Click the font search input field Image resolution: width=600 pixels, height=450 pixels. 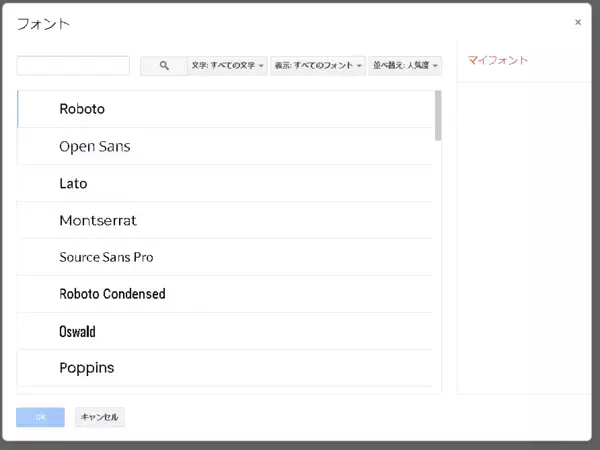point(73,65)
